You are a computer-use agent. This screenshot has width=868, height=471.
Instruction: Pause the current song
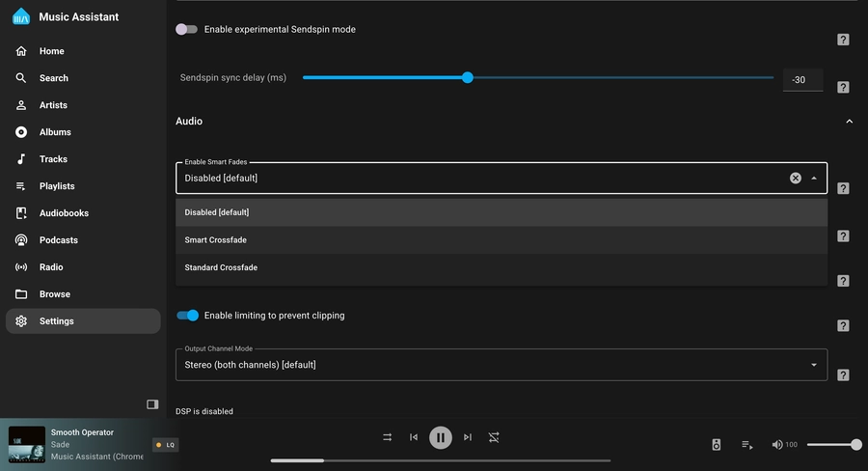point(440,437)
